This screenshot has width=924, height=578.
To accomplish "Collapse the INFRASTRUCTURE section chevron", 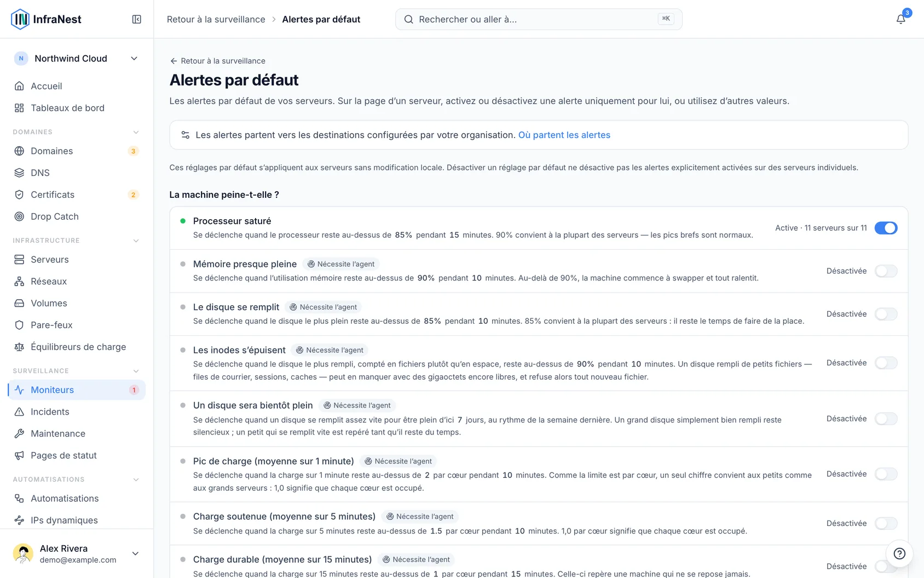I will coord(136,241).
